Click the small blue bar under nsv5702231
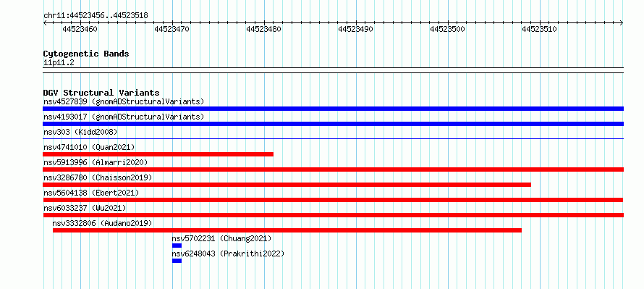The height and width of the screenshot is (289, 644). click(177, 246)
